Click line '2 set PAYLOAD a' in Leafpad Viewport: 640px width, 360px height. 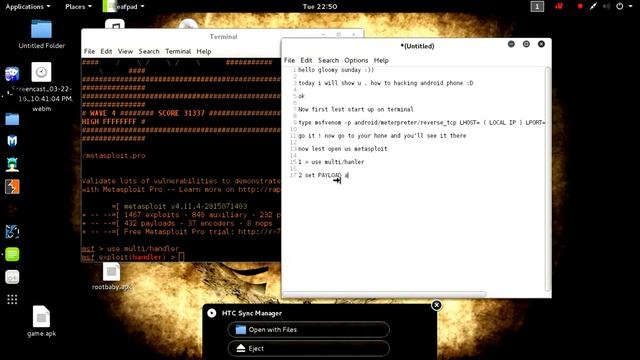(323, 175)
